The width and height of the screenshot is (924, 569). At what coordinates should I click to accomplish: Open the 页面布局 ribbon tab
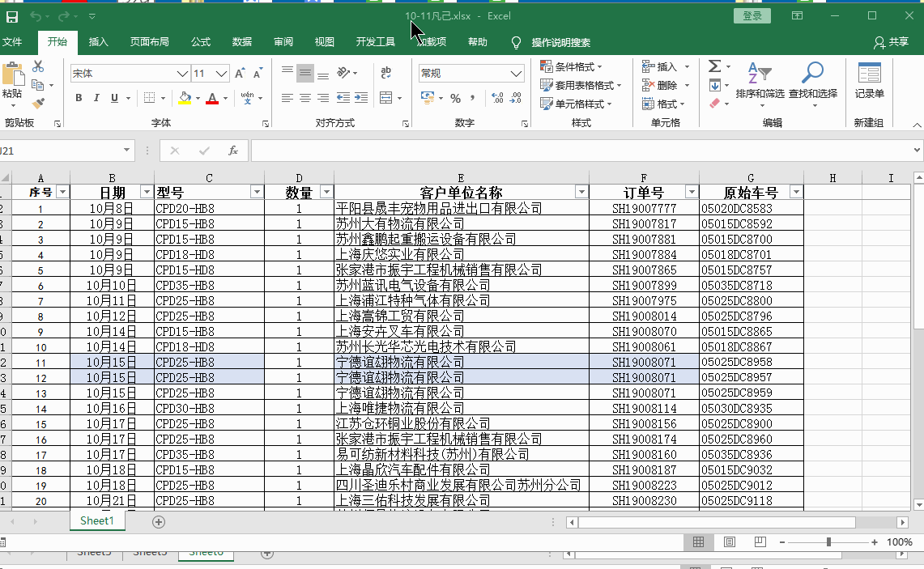click(x=149, y=42)
